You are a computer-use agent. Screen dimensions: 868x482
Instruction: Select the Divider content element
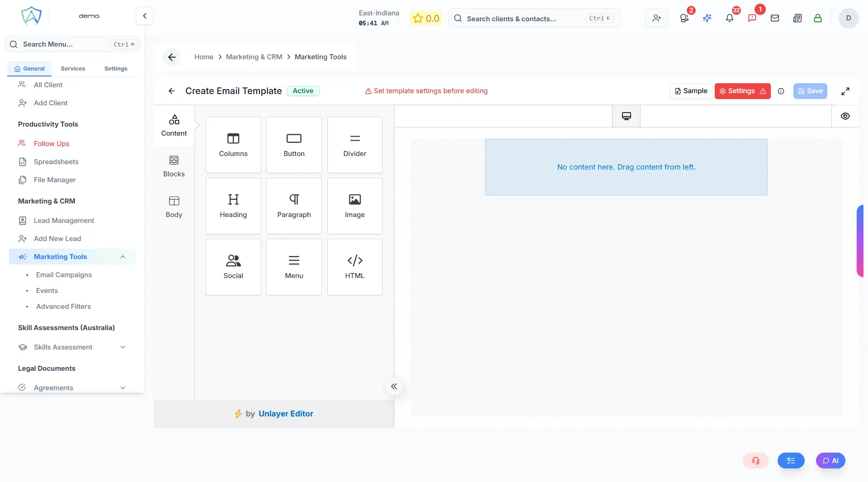coord(354,145)
